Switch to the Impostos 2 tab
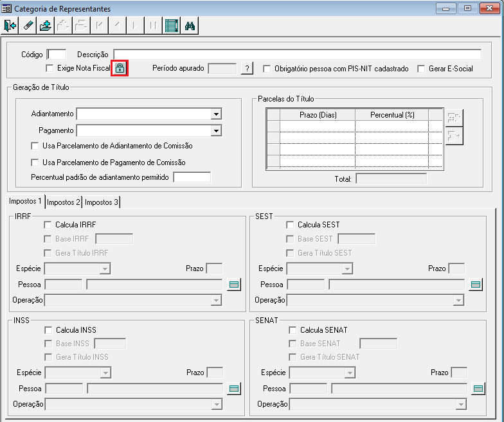 click(x=63, y=202)
